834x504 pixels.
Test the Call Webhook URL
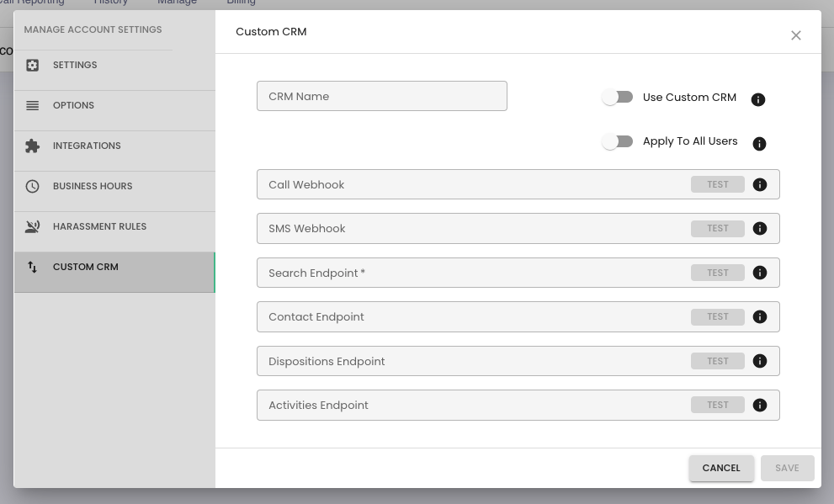[718, 184]
